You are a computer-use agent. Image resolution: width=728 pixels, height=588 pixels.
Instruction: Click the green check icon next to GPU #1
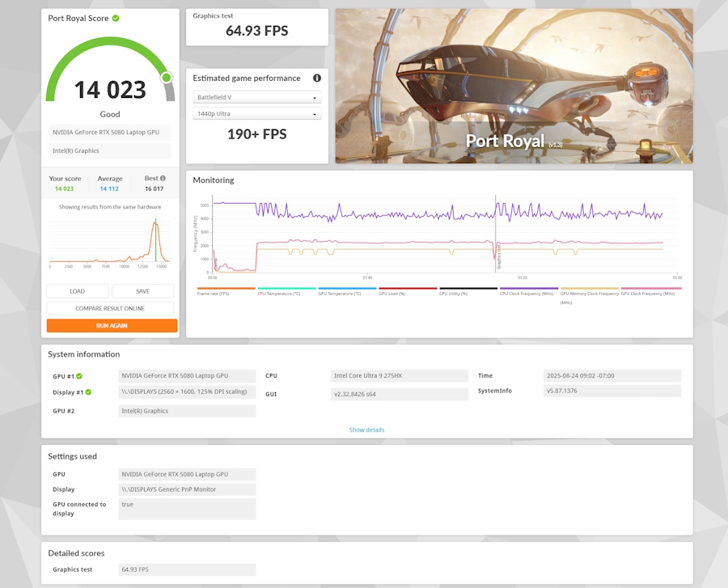tap(79, 376)
